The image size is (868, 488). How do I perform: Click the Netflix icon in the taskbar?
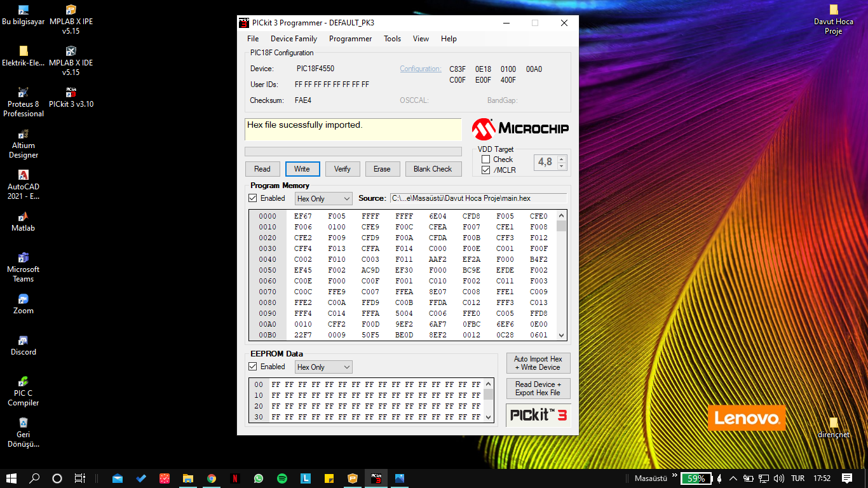click(234, 478)
